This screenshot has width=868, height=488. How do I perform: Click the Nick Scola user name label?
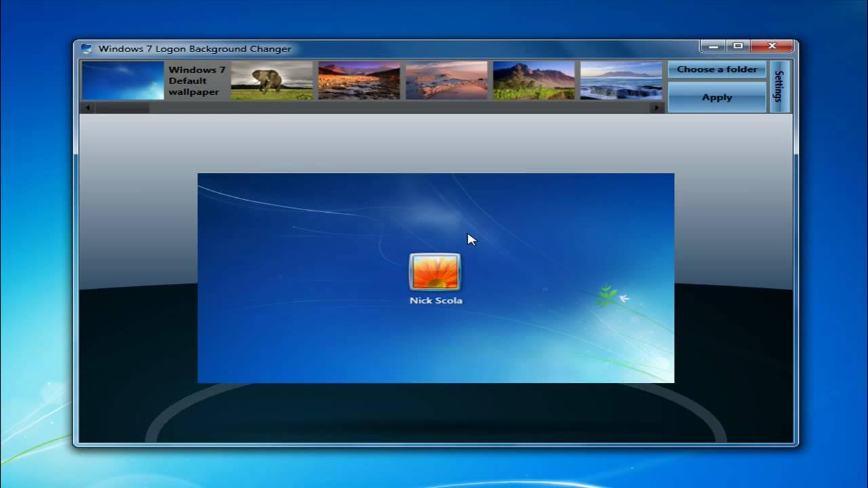[436, 300]
